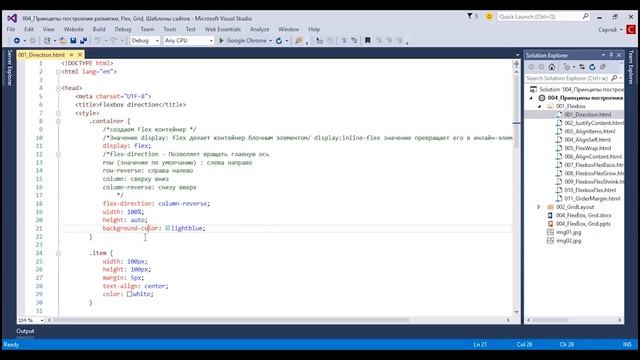Pin the Solution Explorer auto-hide icon
The image size is (640, 360).
[x=611, y=55]
